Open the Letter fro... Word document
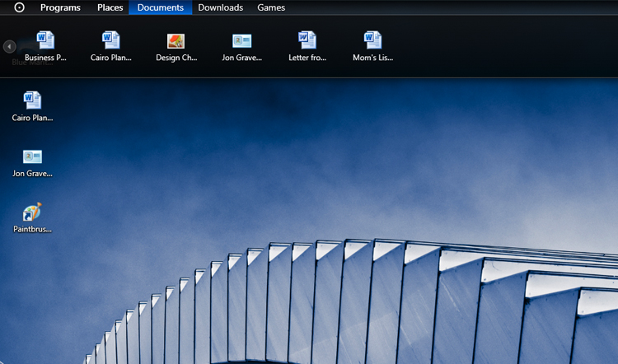The image size is (618, 364). click(307, 40)
